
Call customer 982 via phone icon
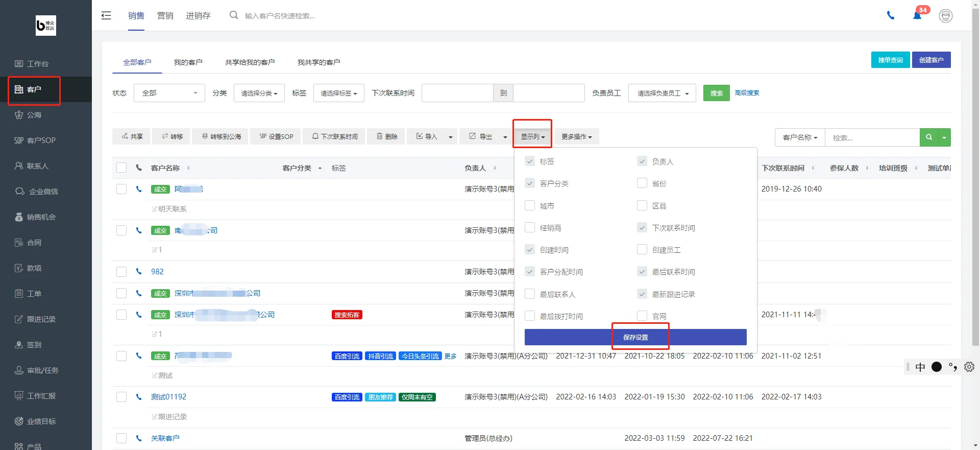coord(139,272)
